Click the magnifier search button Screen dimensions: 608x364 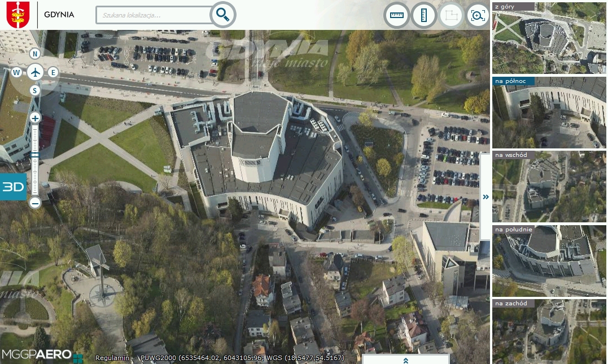coord(223,15)
